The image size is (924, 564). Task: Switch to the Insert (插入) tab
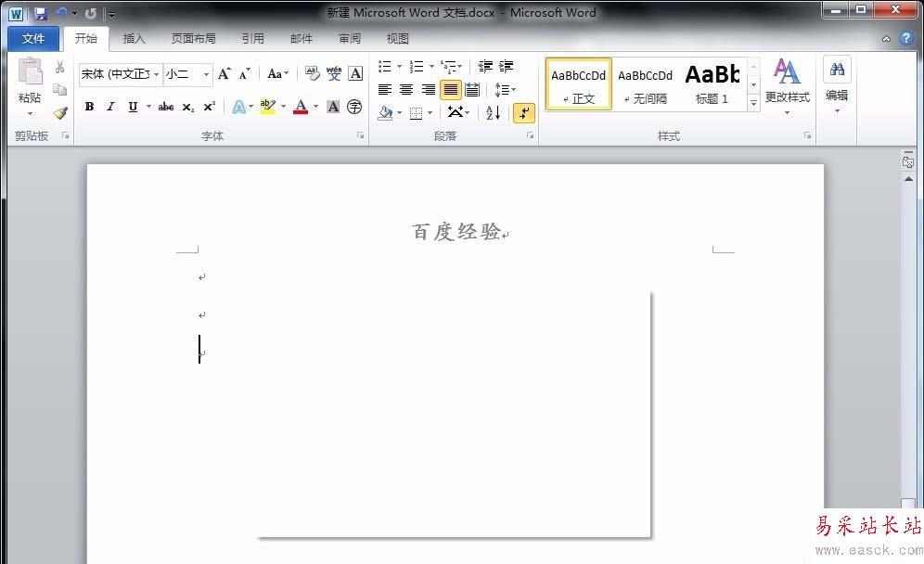(x=134, y=38)
